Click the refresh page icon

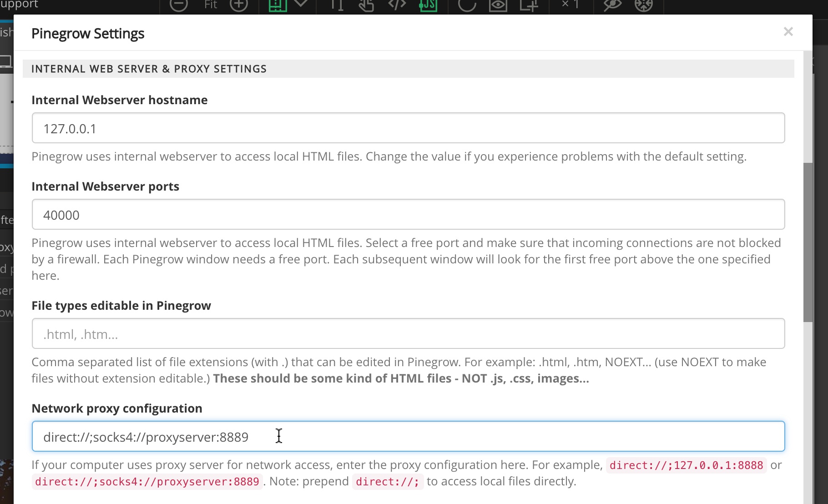click(x=467, y=5)
